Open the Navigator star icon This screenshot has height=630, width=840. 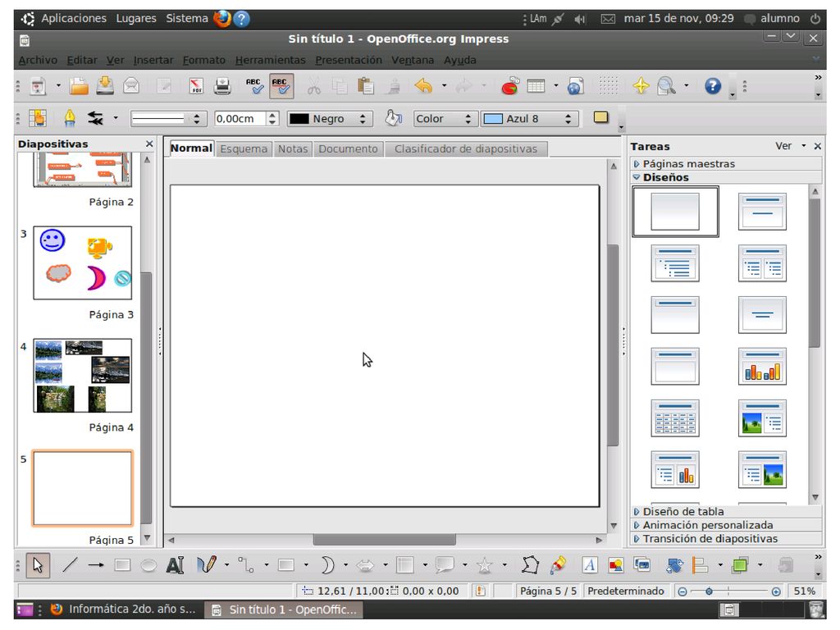tap(641, 85)
